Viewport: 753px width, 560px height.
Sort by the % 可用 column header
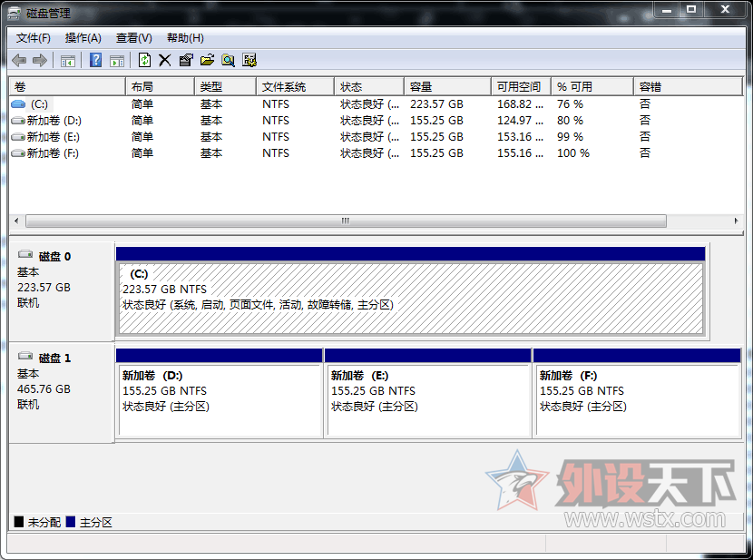[x=592, y=87]
